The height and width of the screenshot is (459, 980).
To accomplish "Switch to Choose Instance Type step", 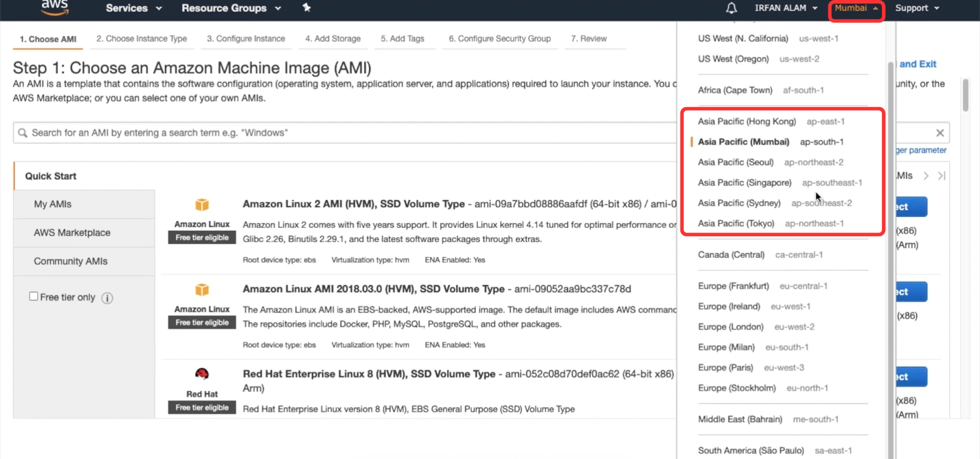I will (141, 39).
